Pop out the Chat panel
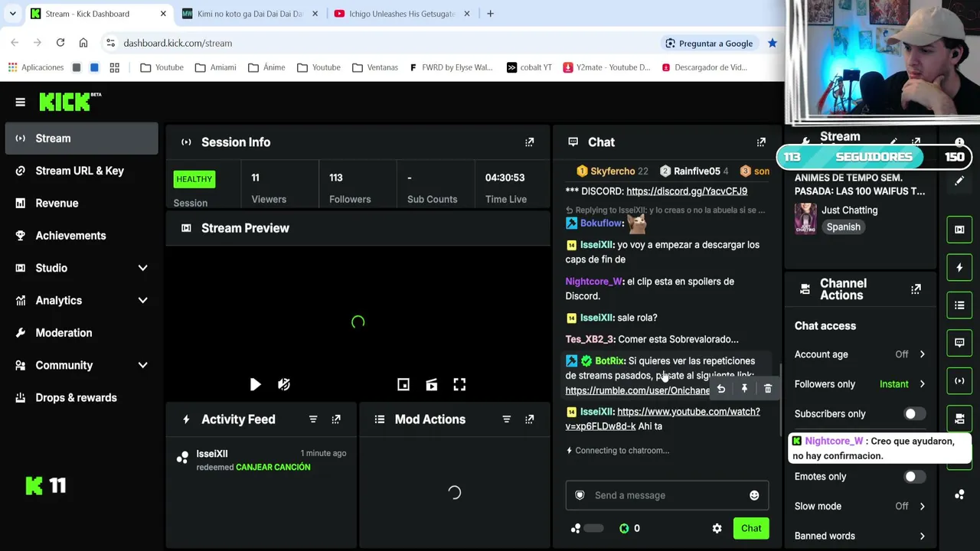Screen dimensions: 980x551 761,142
